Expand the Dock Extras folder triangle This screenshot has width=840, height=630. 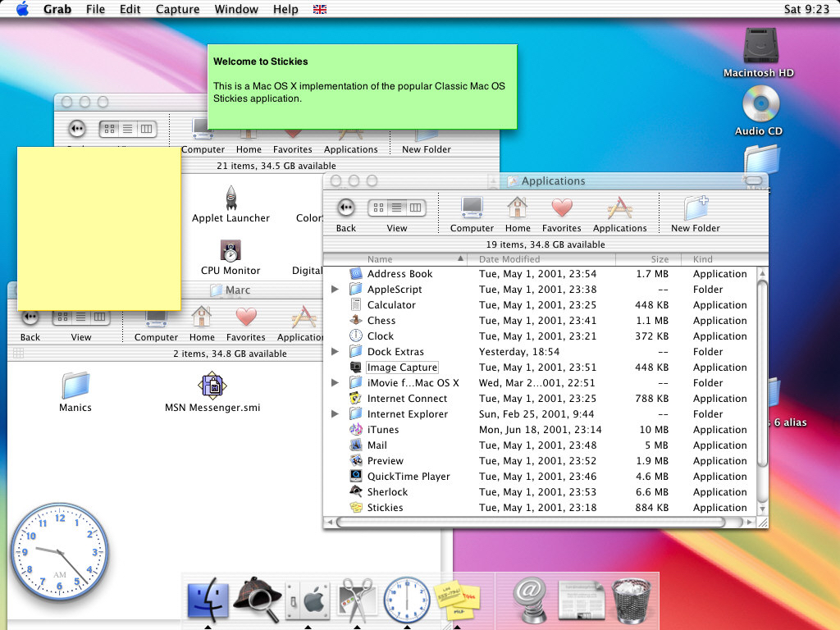(x=335, y=352)
